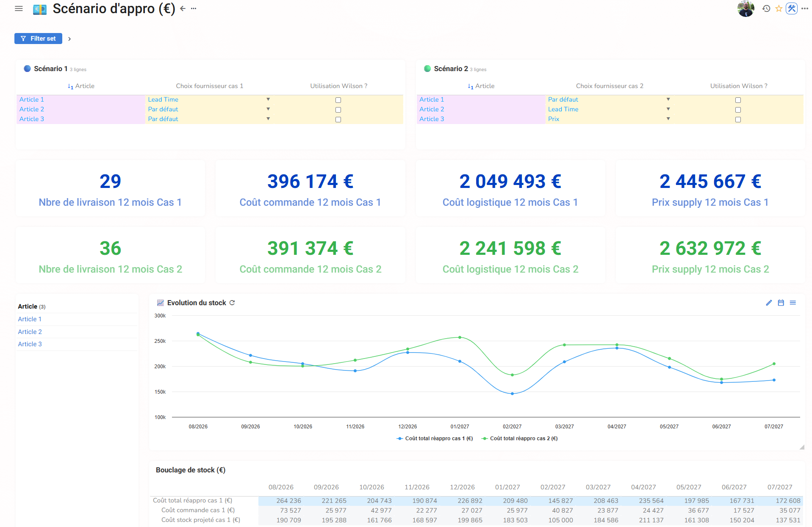This screenshot has height=527, width=812.
Task: Click the blue Scénario 1 dot icon
Action: (27, 69)
